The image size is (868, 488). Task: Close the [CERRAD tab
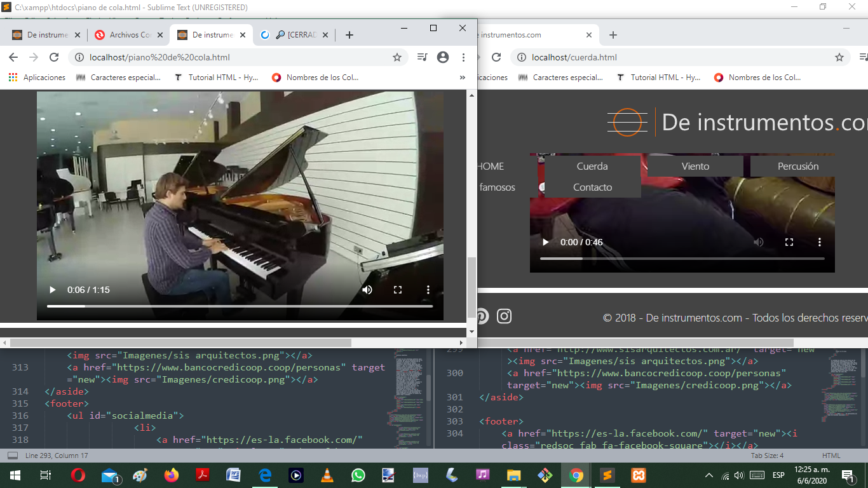[326, 35]
